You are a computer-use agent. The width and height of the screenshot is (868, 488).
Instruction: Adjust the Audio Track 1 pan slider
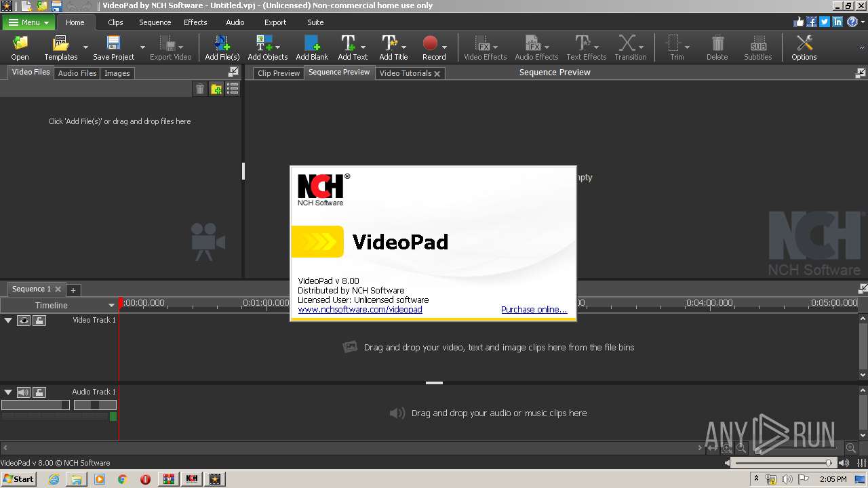pos(95,405)
